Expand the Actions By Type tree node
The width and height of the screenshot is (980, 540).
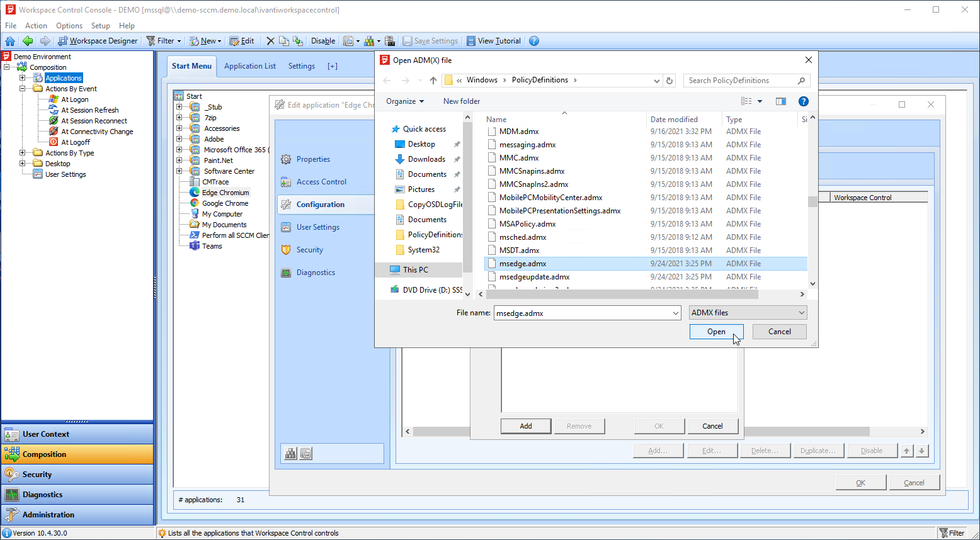[23, 153]
